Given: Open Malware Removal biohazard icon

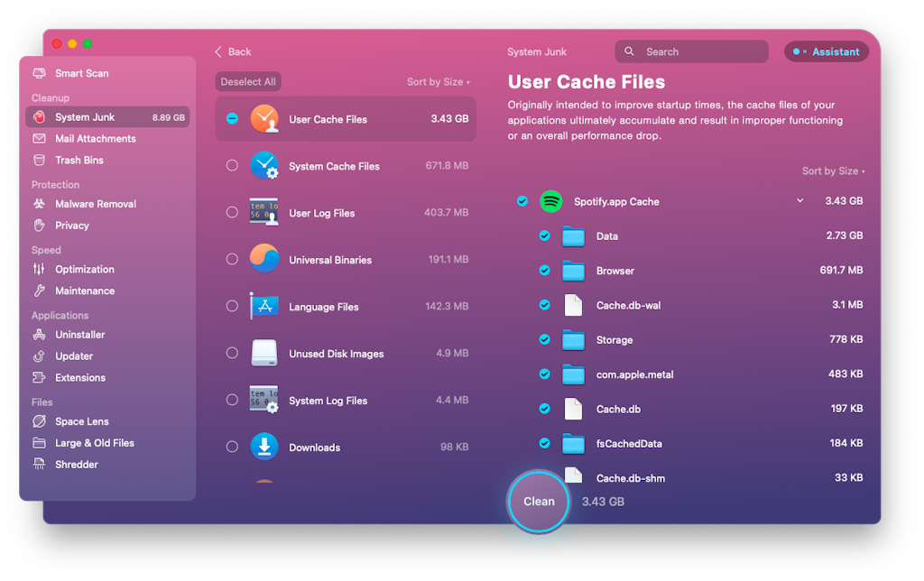Looking at the screenshot, I should [39, 204].
